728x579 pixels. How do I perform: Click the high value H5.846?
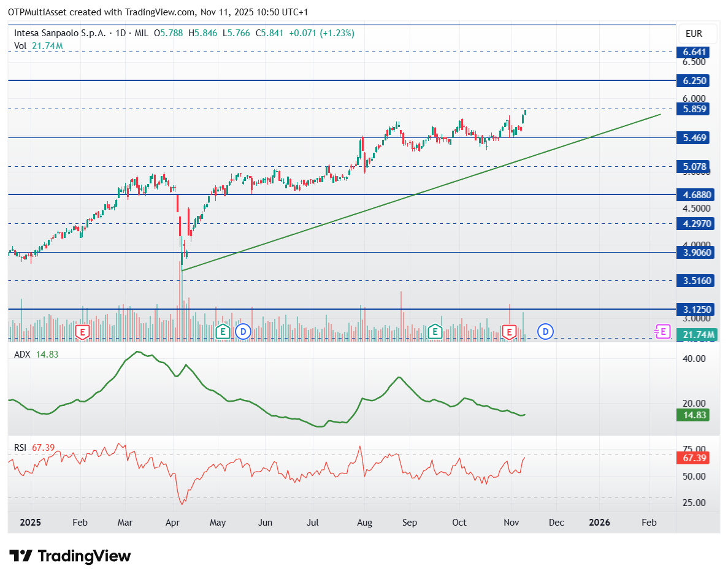202,33
